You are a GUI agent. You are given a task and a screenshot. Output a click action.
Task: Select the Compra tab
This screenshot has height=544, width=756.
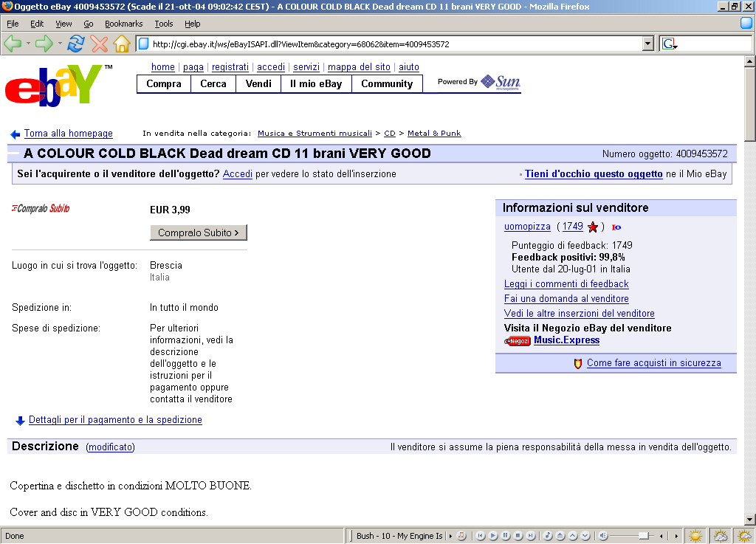164,84
